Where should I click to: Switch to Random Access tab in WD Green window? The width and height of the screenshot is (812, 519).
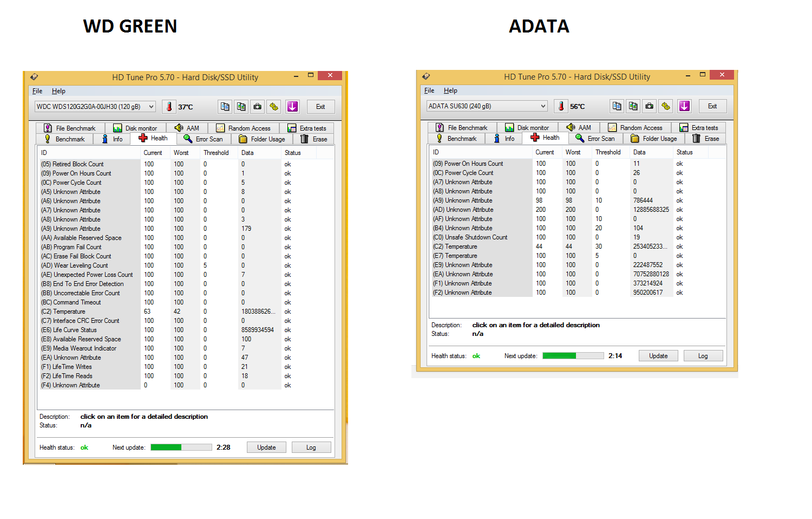(243, 128)
